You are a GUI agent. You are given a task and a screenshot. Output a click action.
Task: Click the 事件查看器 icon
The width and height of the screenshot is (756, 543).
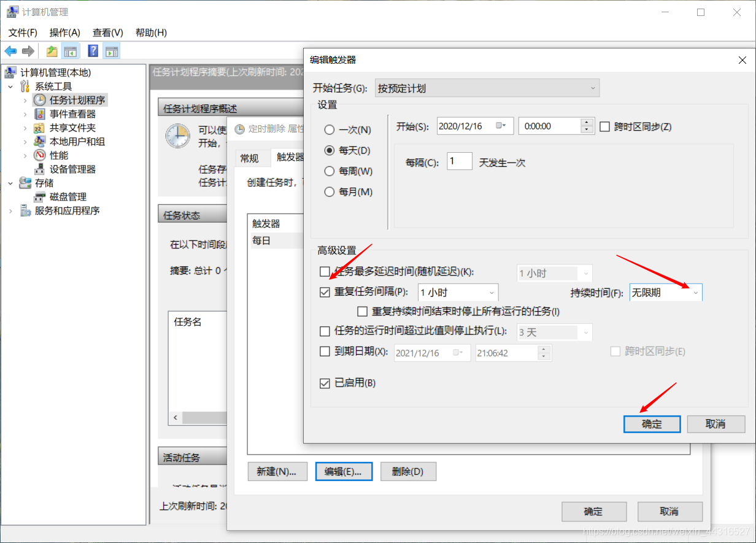[39, 114]
